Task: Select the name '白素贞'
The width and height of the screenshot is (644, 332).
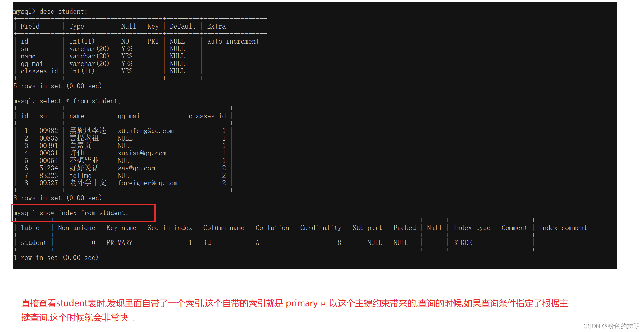Action: tap(80, 145)
